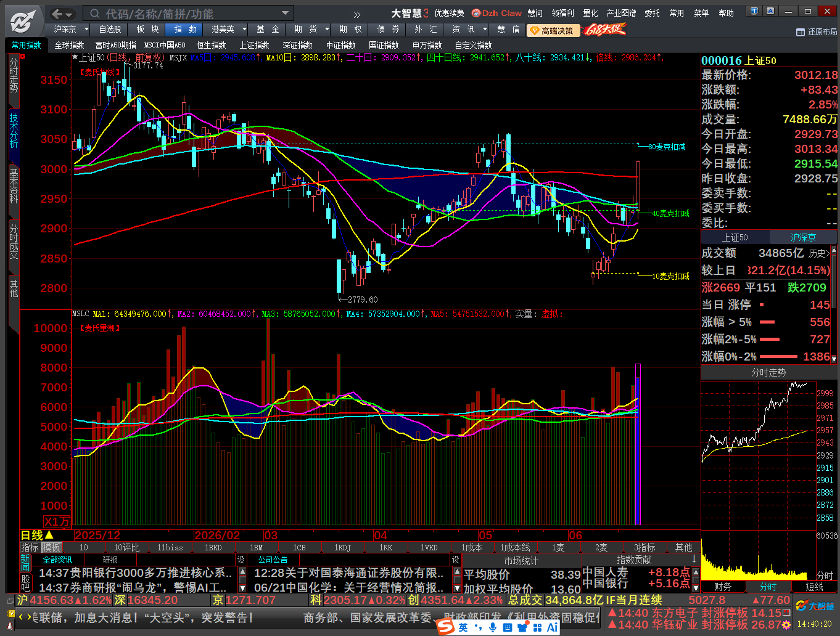Viewport: 840px width, 636px height.
Task: Click the keyboard icon on the IME bar
Action: (508, 627)
